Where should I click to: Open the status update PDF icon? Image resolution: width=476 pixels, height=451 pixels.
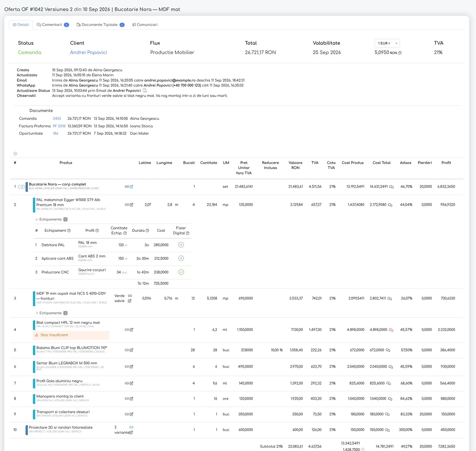click(x=145, y=90)
